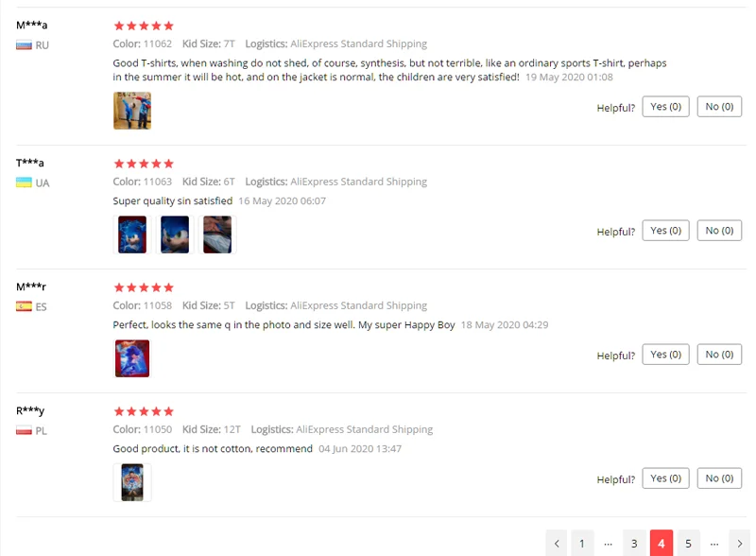Open first photo in T***a's review
The height and width of the screenshot is (556, 756).
click(x=132, y=235)
